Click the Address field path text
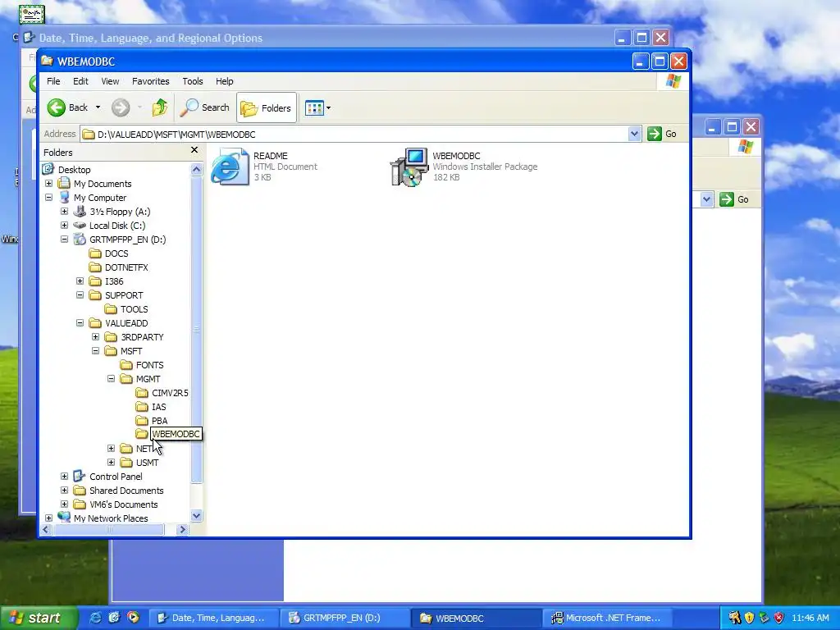This screenshot has width=840, height=630. point(176,135)
